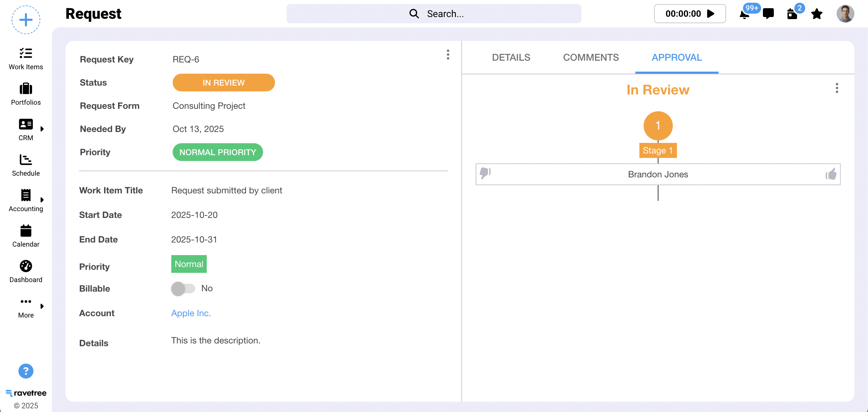This screenshot has height=412, width=868.
Task: Go to Portfolios in sidebar
Action: pyautogui.click(x=26, y=94)
